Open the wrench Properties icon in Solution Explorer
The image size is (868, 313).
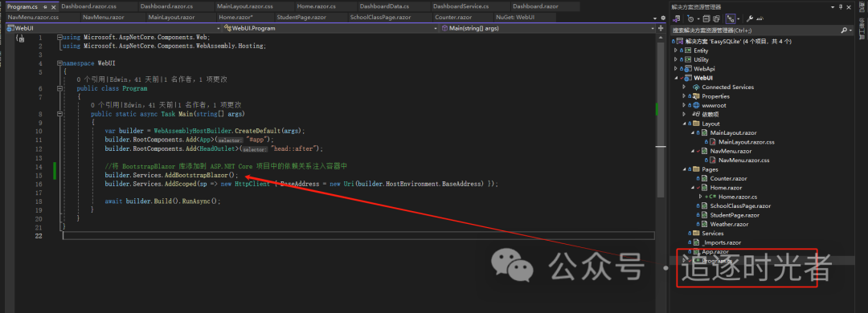[x=750, y=18]
